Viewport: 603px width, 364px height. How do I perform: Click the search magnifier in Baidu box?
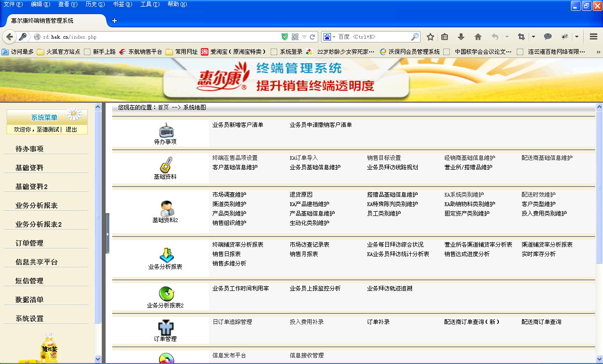[x=415, y=37]
